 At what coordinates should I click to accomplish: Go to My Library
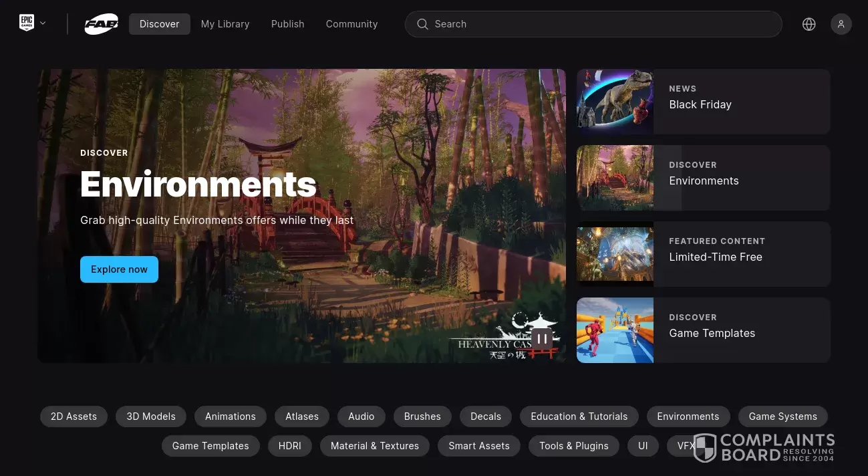coord(225,24)
